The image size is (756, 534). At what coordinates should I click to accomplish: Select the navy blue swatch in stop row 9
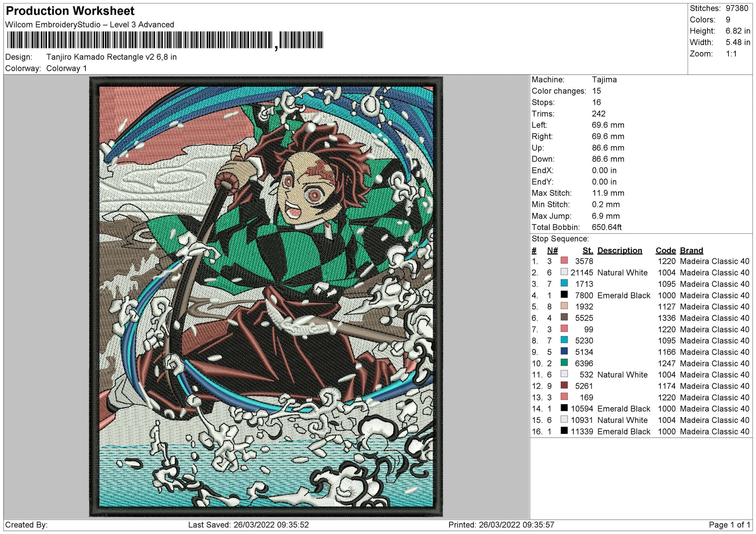point(564,351)
